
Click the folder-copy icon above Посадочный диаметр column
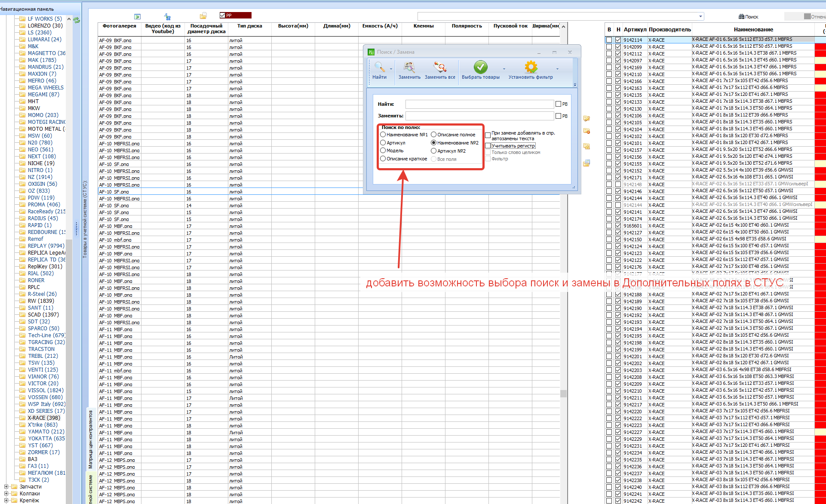click(203, 16)
